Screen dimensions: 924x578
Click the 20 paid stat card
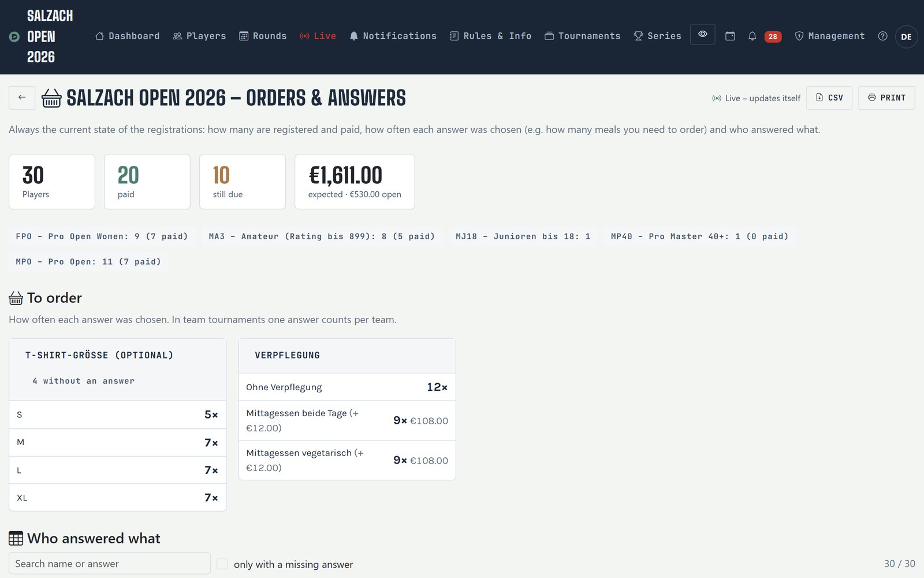147,181
